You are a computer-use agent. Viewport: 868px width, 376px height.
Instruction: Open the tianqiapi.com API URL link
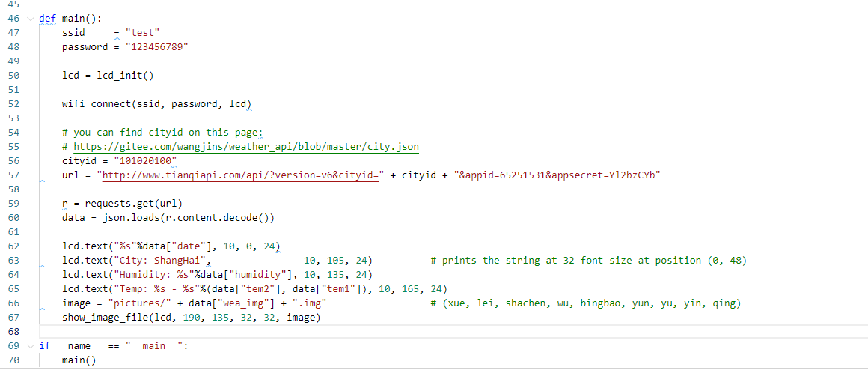click(x=241, y=175)
